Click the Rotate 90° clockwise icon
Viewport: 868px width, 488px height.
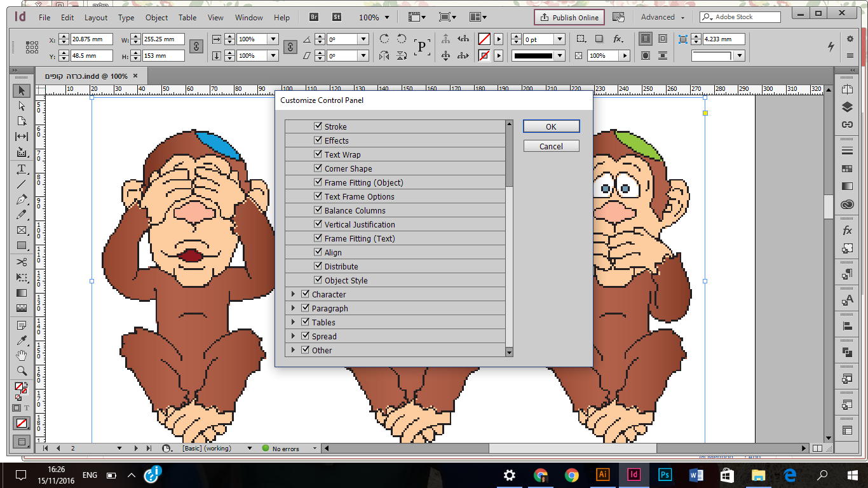coord(384,39)
